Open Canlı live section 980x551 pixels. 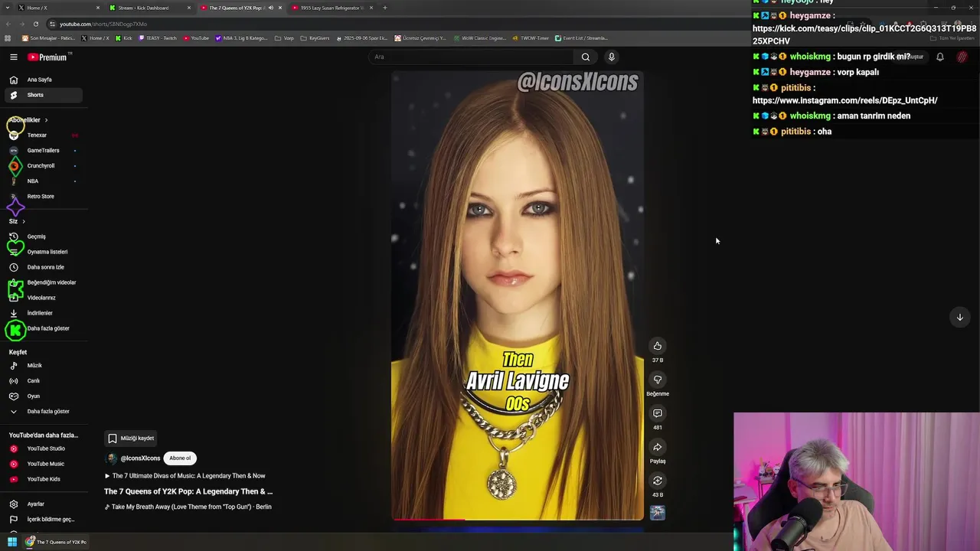[44, 381]
